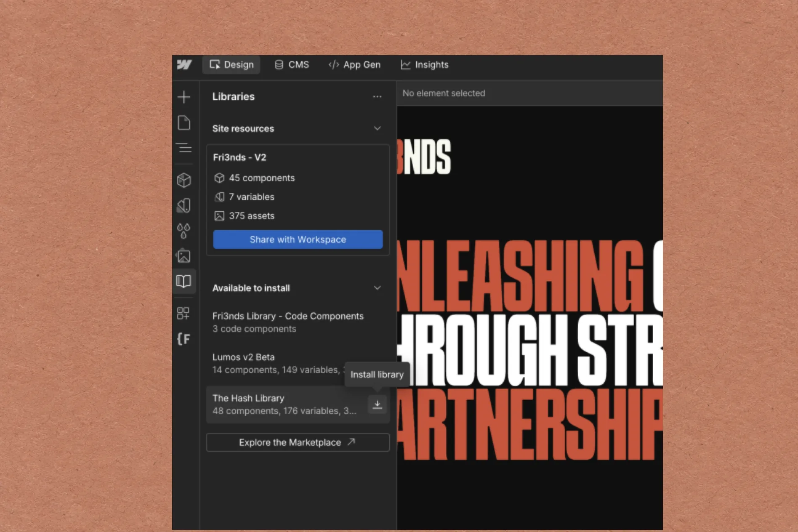Open the Assets image icon in sidebar

click(184, 256)
